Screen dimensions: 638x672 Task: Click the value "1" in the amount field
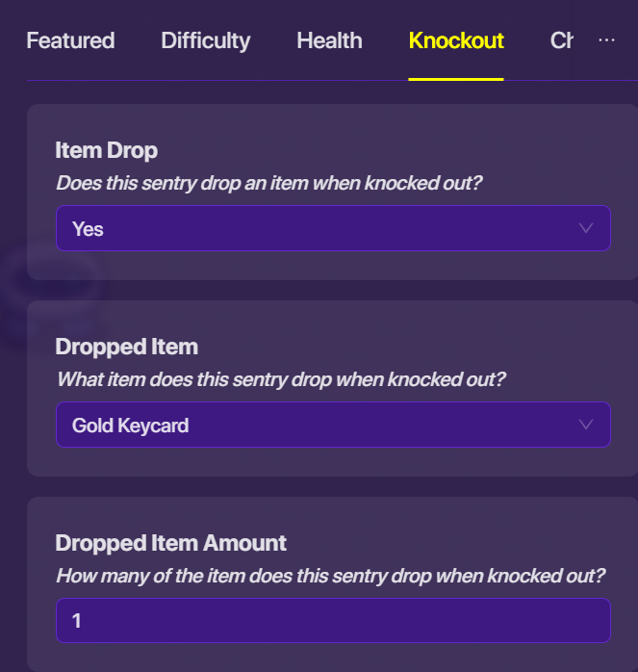click(77, 622)
